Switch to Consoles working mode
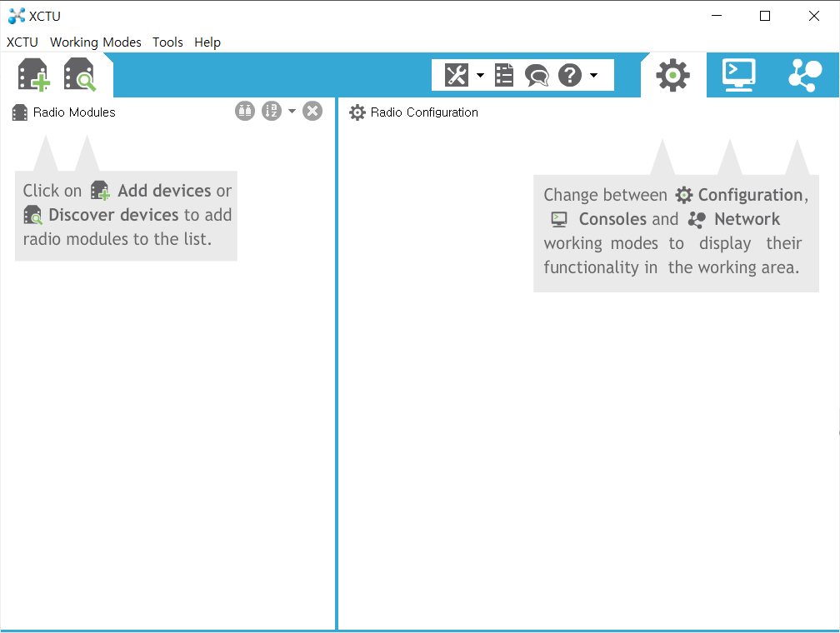 [738, 75]
